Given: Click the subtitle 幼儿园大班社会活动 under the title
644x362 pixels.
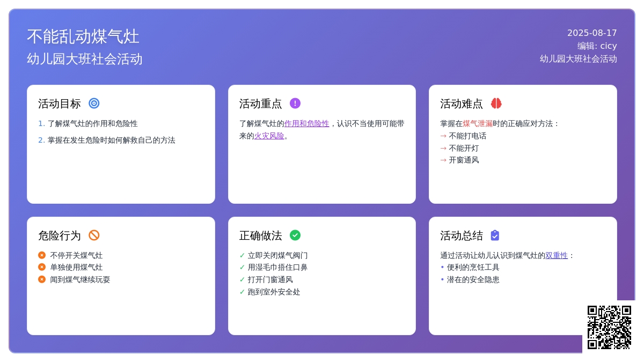Looking at the screenshot, I should [x=85, y=59].
